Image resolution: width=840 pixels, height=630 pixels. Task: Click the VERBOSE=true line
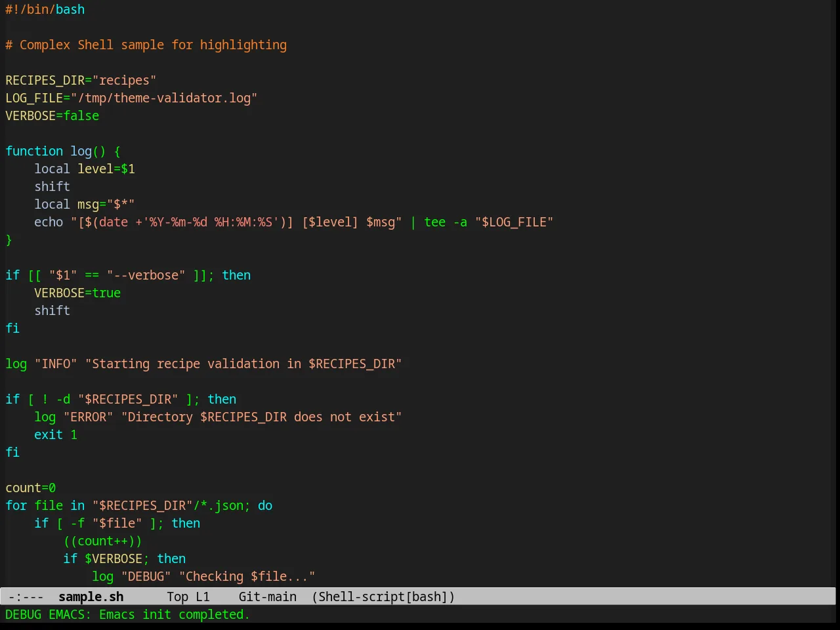click(x=77, y=293)
